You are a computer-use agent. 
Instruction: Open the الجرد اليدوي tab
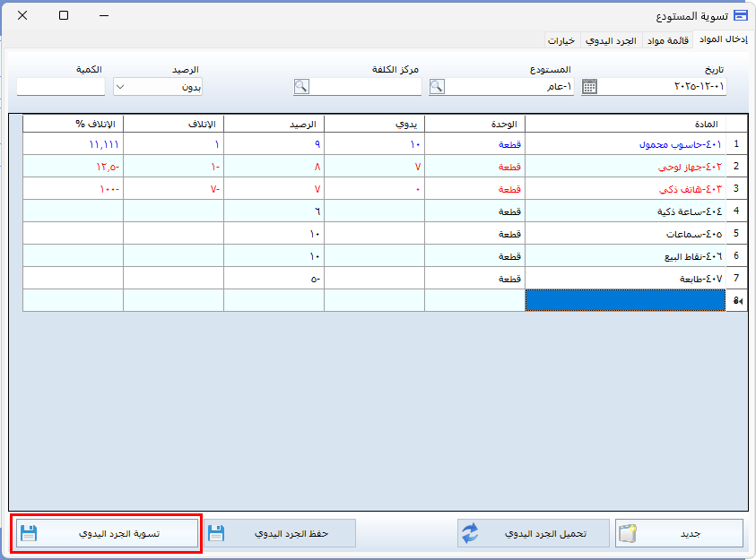[x=611, y=40]
